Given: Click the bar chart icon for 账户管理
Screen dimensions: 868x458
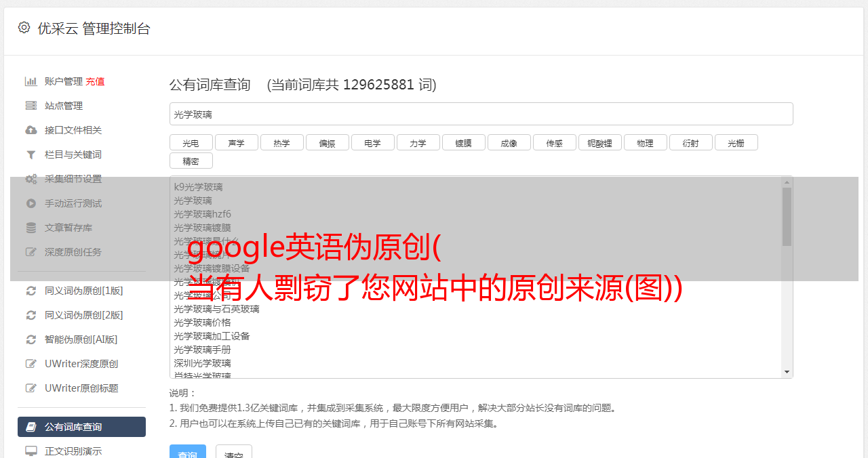Looking at the screenshot, I should click(x=31, y=81).
